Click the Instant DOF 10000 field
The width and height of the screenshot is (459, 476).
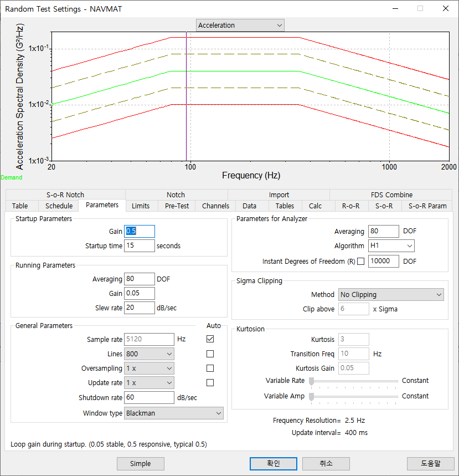[384, 261]
